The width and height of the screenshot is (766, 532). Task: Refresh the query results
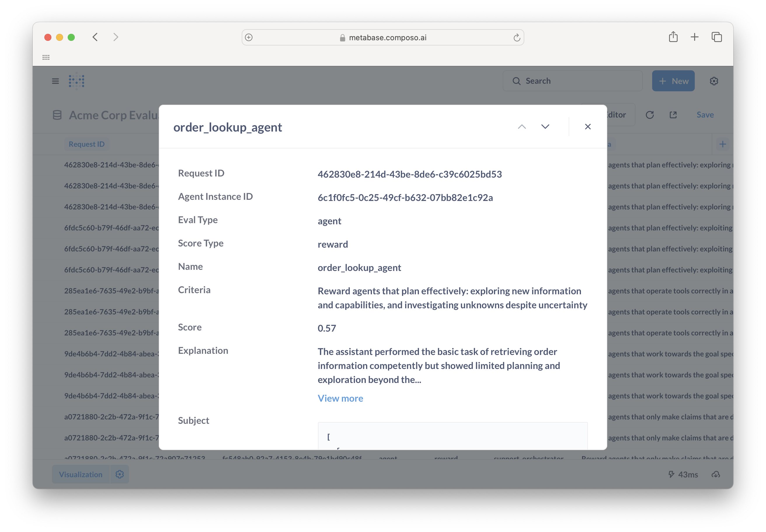tap(650, 115)
